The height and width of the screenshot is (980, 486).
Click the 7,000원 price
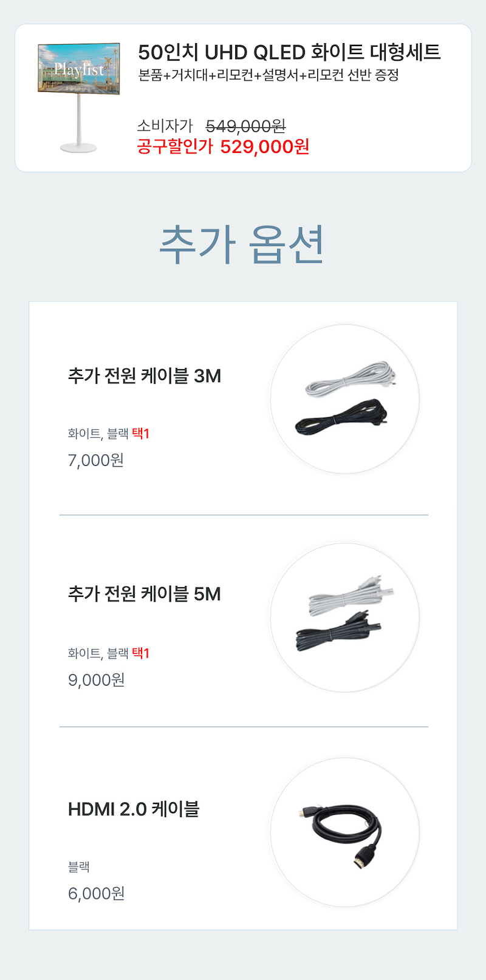point(96,460)
